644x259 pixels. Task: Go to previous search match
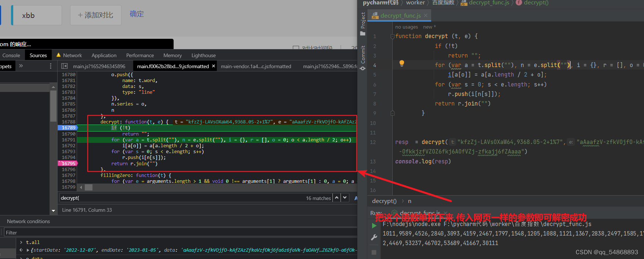pyautogui.click(x=336, y=198)
